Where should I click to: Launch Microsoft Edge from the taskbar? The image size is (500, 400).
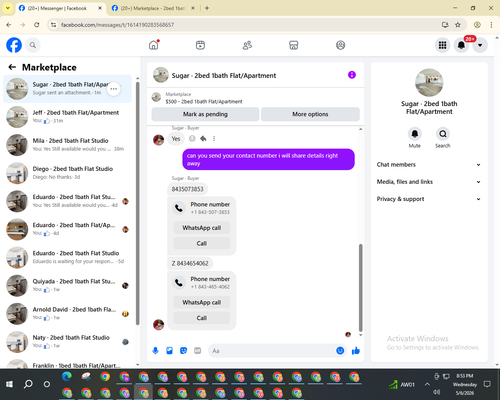pos(67,377)
